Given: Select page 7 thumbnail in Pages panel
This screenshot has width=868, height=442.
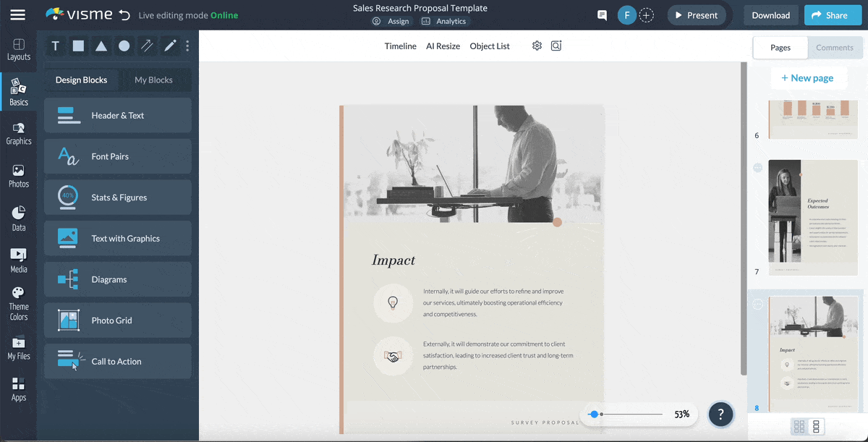Looking at the screenshot, I should (x=812, y=216).
